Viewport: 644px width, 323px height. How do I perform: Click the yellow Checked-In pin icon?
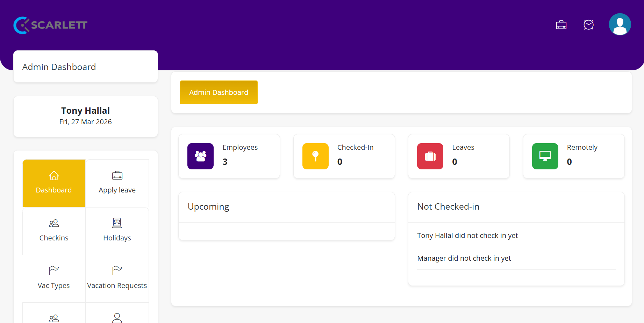[x=315, y=156]
